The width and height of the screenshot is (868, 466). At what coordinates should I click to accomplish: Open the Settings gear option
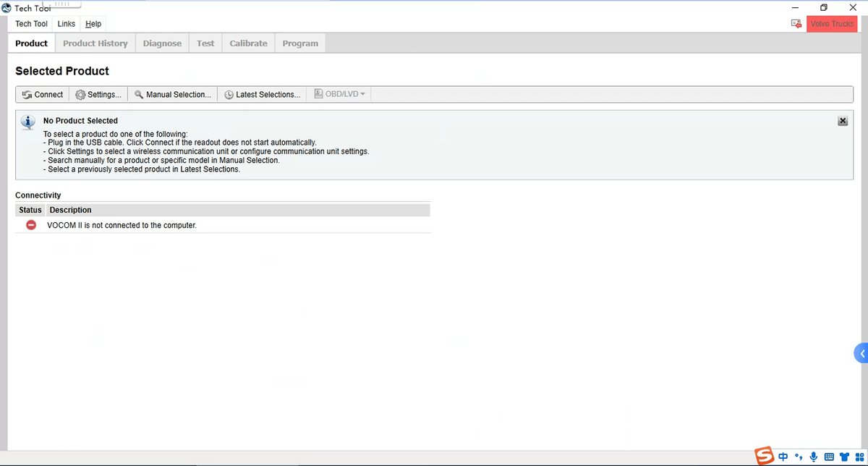click(98, 95)
